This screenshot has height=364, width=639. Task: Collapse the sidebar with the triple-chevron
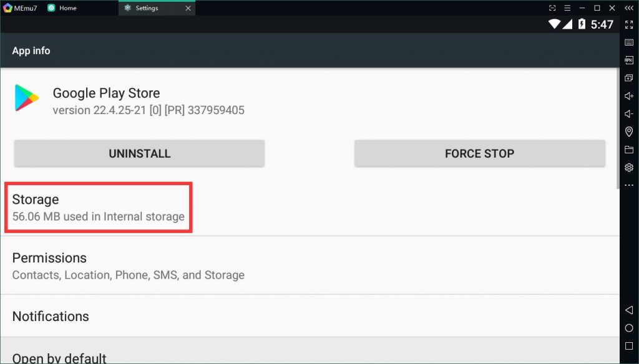[x=629, y=8]
